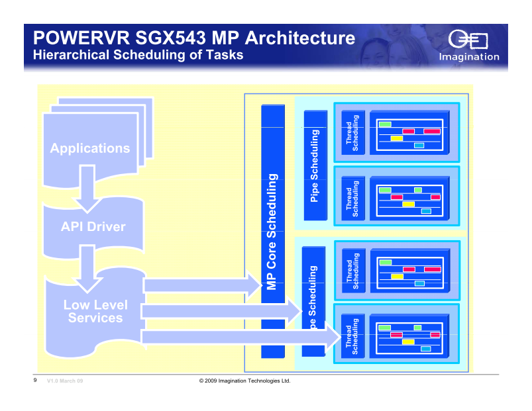This screenshot has height=411, width=532.
Task: Click the topmost Thread Scheduling label block
Action: 353,132
